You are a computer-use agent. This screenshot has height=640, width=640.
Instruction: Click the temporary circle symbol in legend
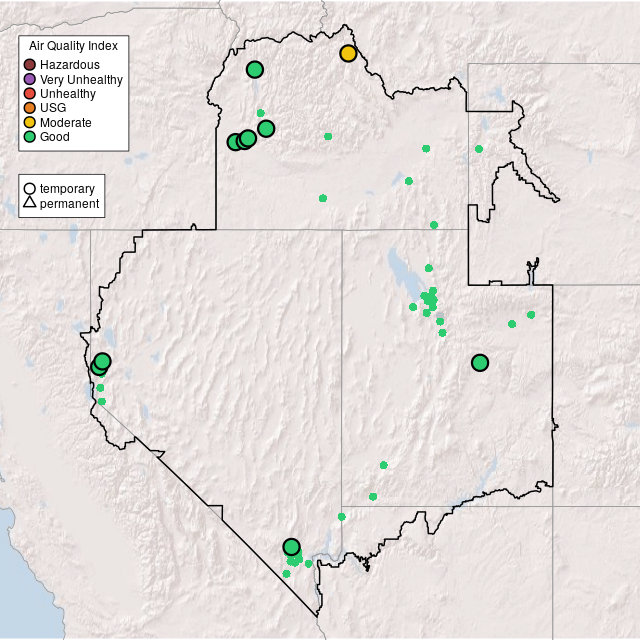[x=30, y=188]
